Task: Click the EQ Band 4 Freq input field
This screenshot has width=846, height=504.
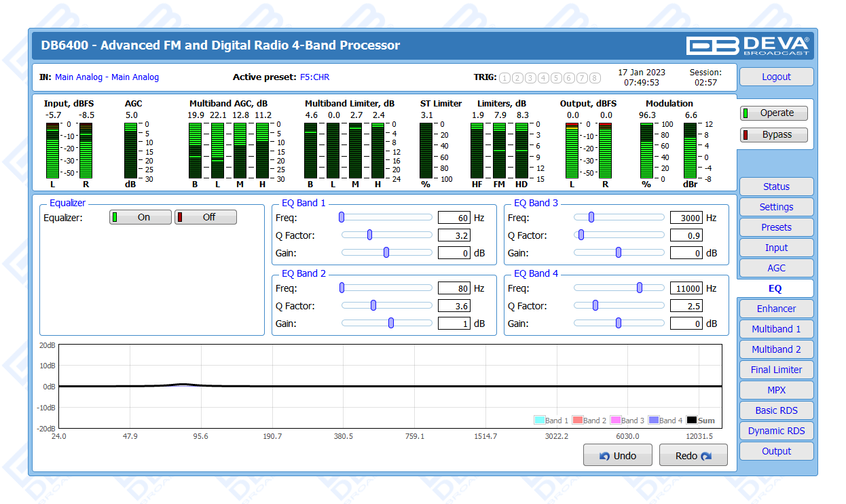Action: click(686, 288)
